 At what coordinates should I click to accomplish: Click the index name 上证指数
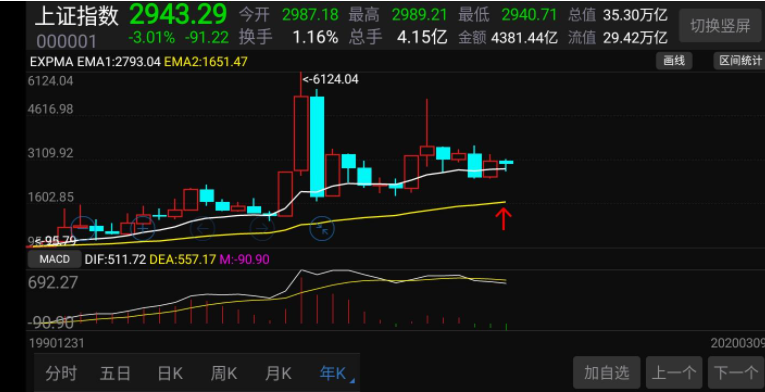pos(77,16)
